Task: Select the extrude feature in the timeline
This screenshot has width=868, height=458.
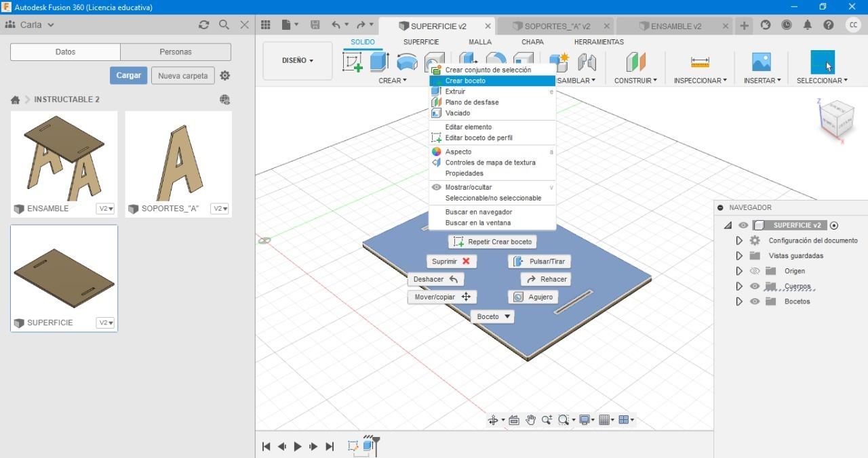Action: pos(368,446)
